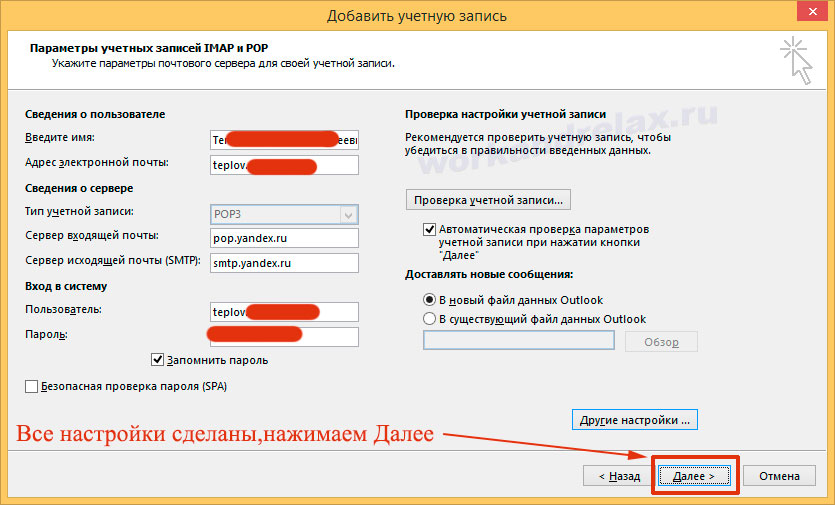Click the Обзор (Browse) button
The width and height of the screenshot is (835, 505).
coord(661,342)
